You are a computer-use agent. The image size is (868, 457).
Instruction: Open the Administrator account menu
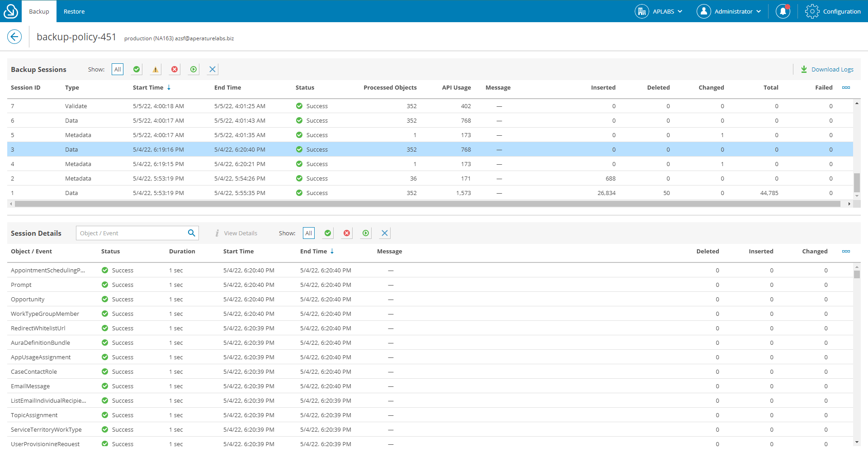729,11
